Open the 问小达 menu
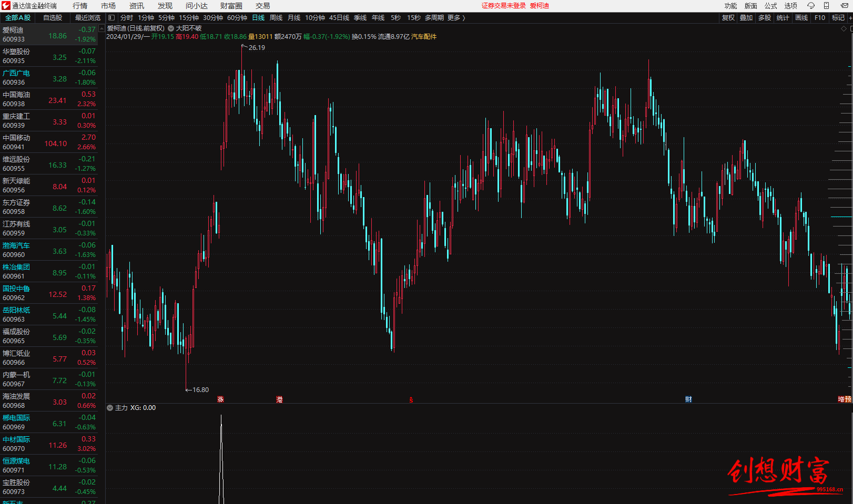Viewport: 853px width, 504px height. click(x=197, y=6)
